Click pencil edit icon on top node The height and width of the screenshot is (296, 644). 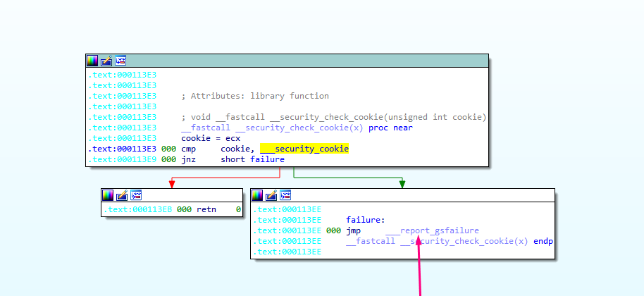tap(106, 61)
